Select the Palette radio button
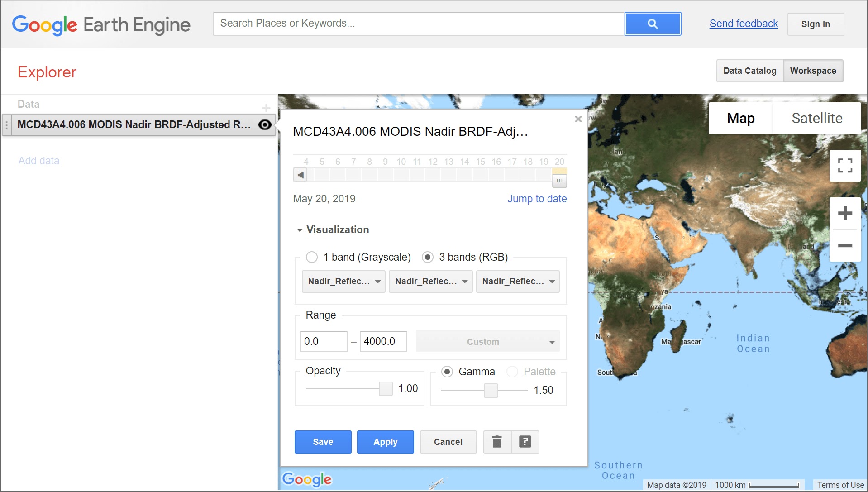The height and width of the screenshot is (492, 868). [x=512, y=372]
